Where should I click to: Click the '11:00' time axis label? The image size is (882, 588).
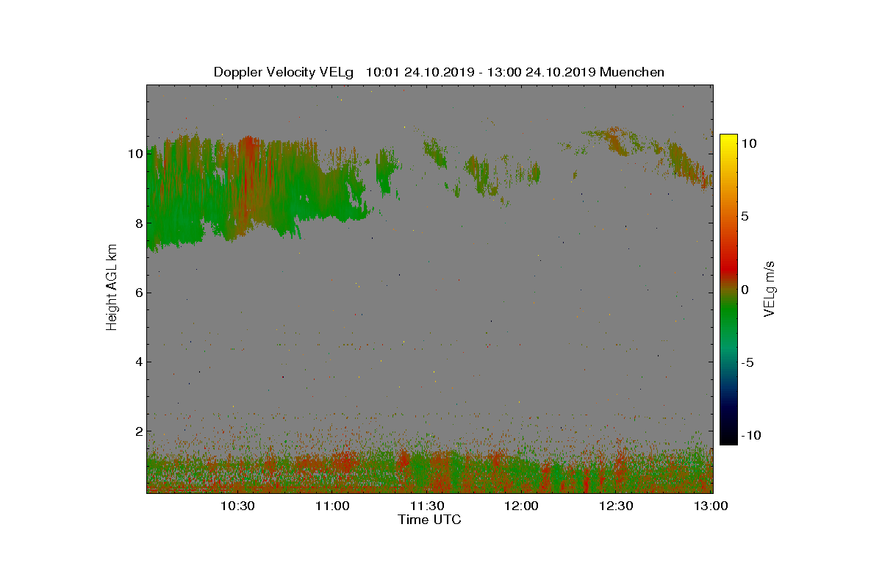(331, 506)
